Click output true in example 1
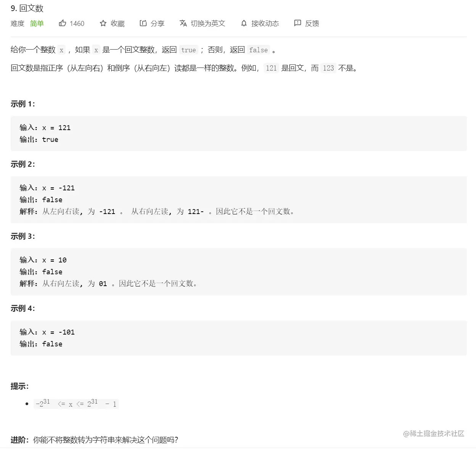The image size is (476, 449). 39,140
